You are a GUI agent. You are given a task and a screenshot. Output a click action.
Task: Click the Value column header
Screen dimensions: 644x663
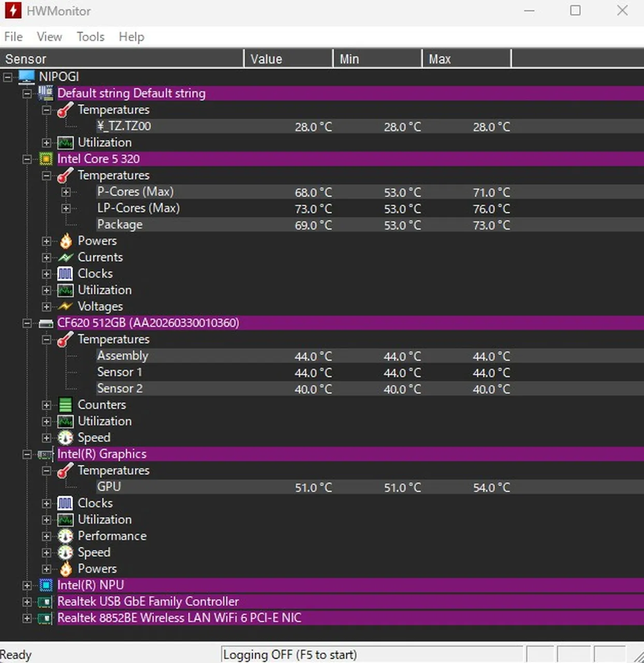click(x=288, y=59)
